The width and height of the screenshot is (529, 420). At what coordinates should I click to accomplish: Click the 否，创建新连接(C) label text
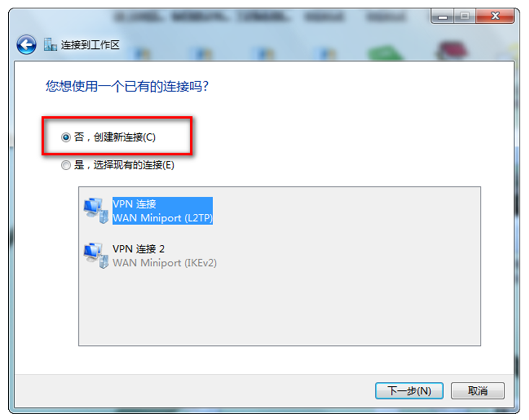[115, 137]
